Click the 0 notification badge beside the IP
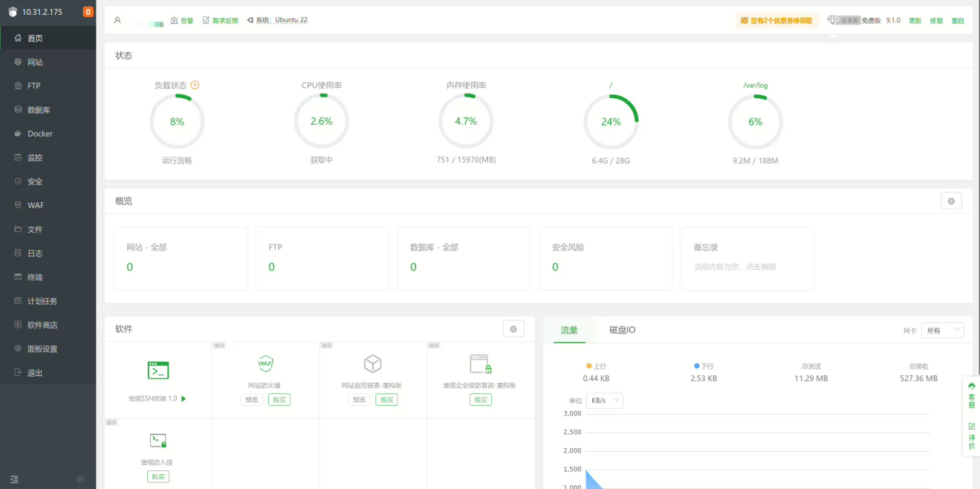The height and width of the screenshot is (489, 980). pos(88,12)
